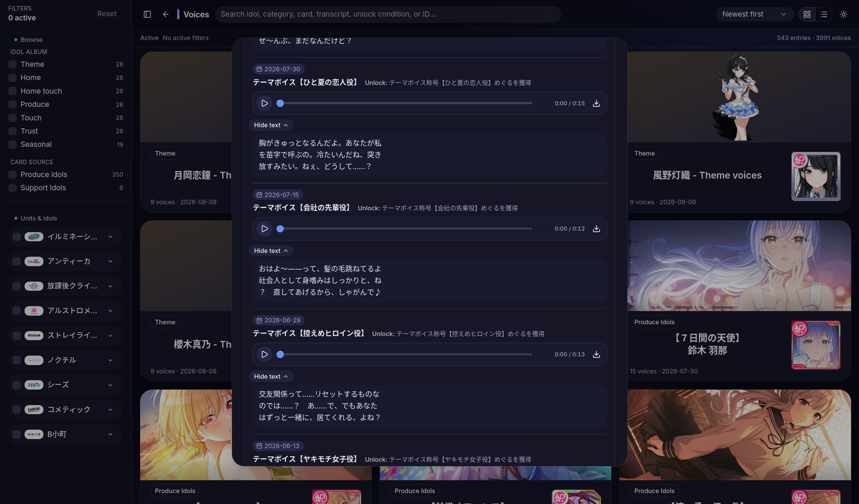The height and width of the screenshot is (504, 859).
Task: Expand the ノクチル unit group
Action: [110, 360]
